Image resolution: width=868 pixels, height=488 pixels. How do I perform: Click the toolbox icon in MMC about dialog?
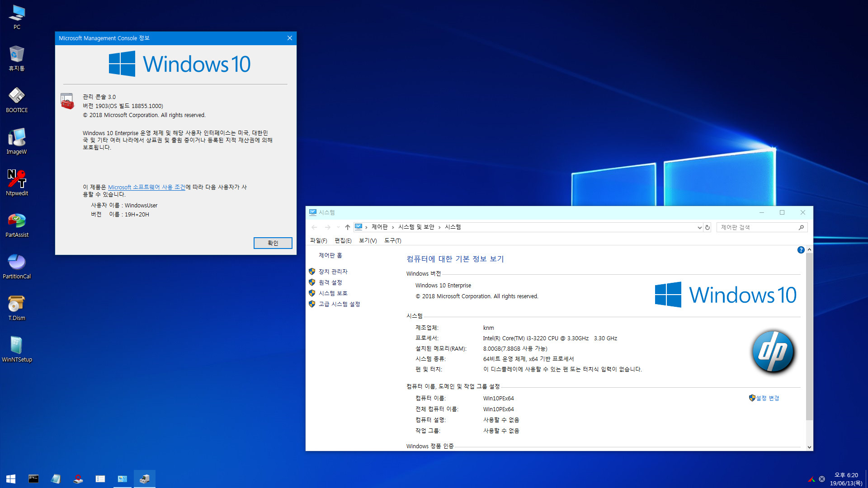67,101
